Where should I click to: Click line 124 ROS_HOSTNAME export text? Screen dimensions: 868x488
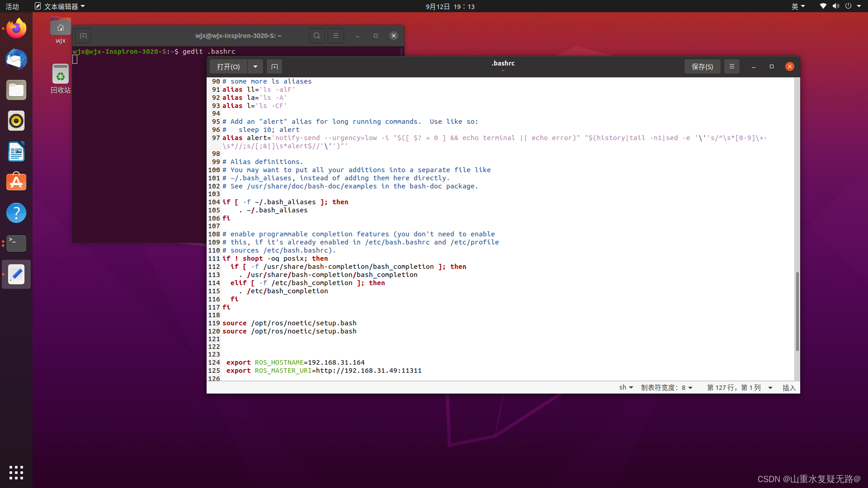pyautogui.click(x=295, y=362)
